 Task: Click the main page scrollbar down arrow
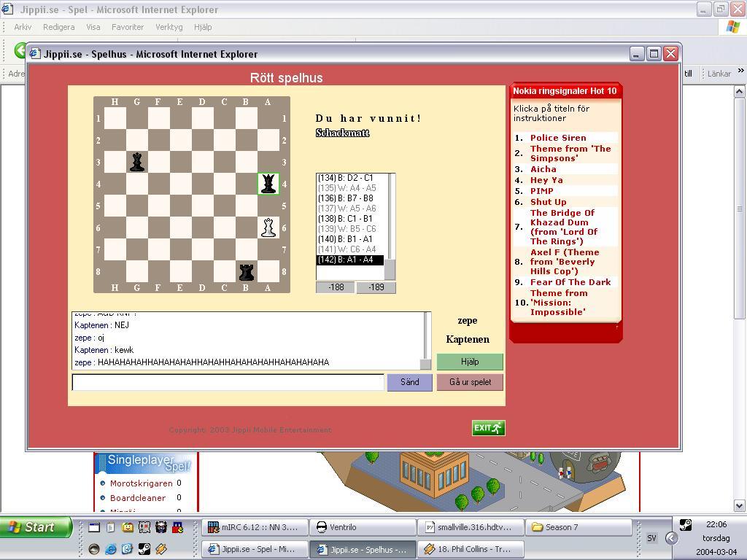click(x=740, y=506)
